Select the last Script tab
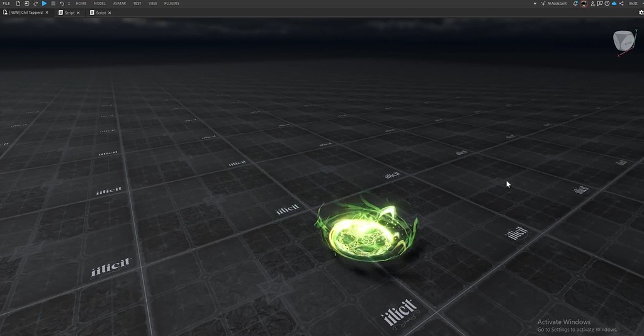 point(101,13)
